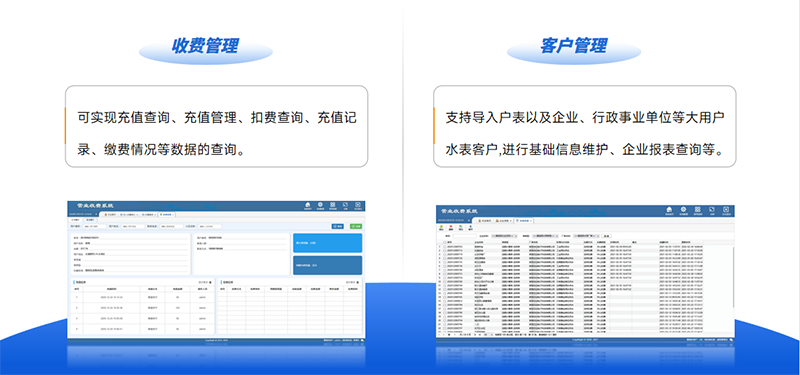Screen dimensions: 800x375
Task: Click the column settings icon on the empty deduction records panel
Action: [358, 282]
